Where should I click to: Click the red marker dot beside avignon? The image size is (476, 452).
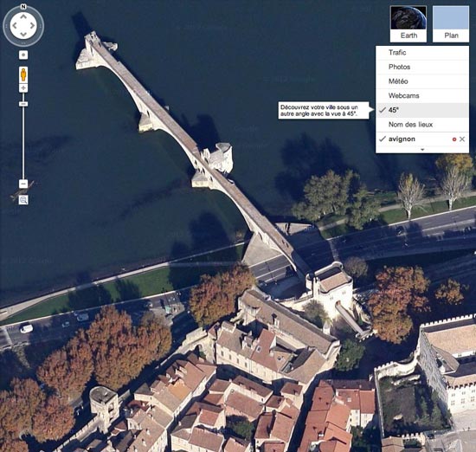tap(454, 139)
